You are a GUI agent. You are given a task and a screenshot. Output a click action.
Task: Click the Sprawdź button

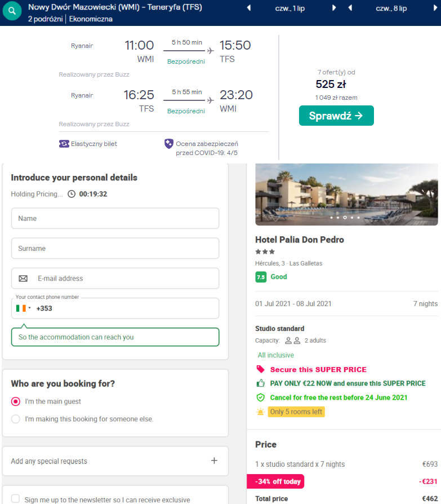[x=336, y=116]
